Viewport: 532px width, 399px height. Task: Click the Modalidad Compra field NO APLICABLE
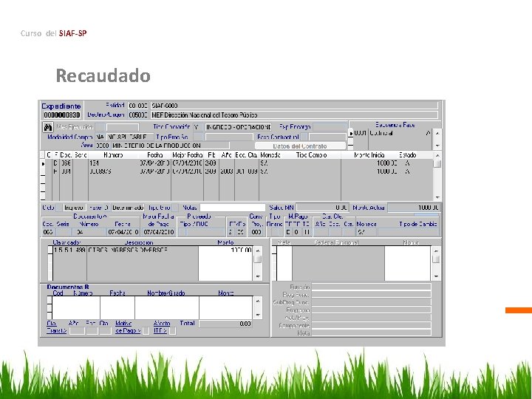click(130, 137)
